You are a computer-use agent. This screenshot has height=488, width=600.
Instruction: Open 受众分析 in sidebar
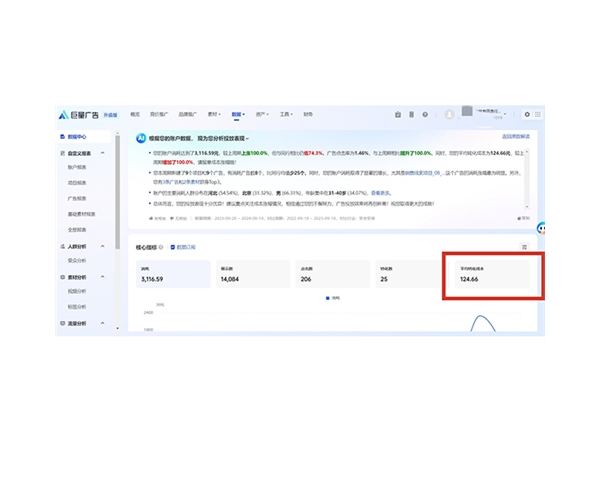[77, 260]
